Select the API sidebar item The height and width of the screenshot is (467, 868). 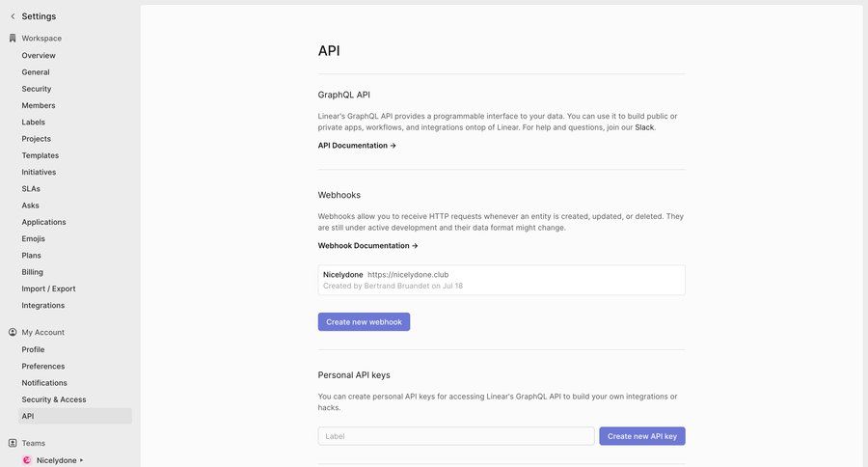pos(75,416)
